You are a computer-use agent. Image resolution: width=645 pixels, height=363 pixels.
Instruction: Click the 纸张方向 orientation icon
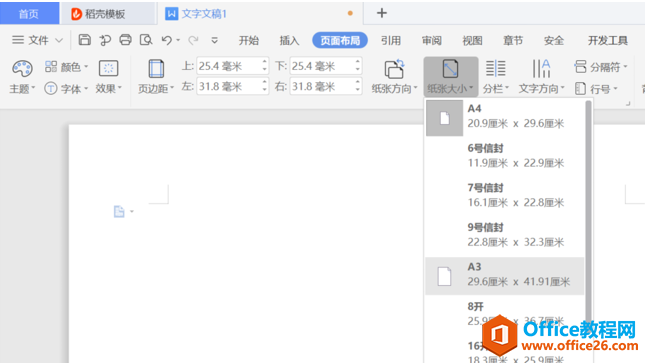click(394, 68)
